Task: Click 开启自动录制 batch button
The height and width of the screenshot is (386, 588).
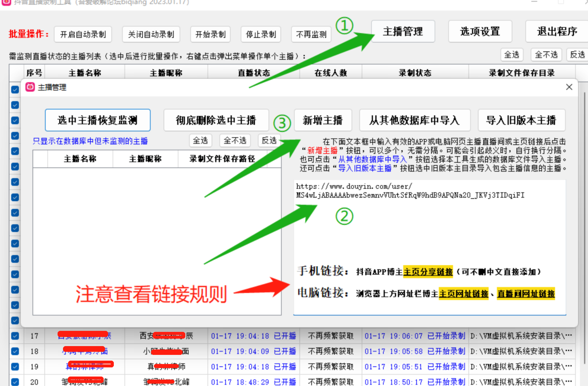Action: coord(83,35)
